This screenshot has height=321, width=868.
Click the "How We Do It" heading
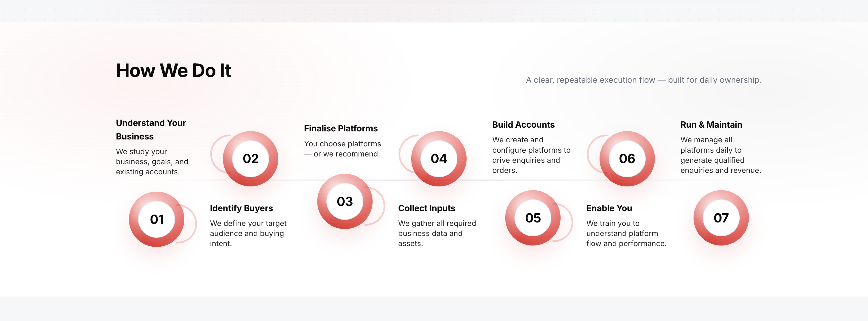click(174, 71)
